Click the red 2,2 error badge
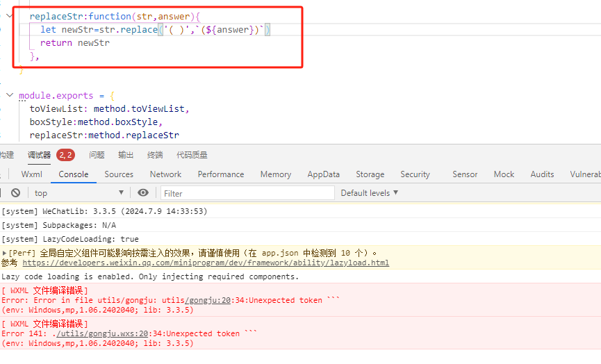 coord(65,155)
